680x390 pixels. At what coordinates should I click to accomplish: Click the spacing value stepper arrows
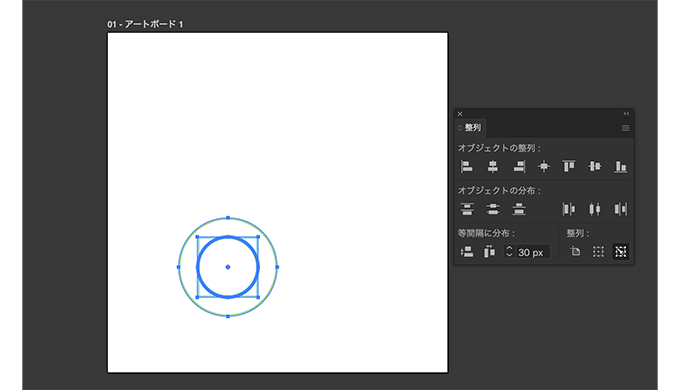click(509, 252)
